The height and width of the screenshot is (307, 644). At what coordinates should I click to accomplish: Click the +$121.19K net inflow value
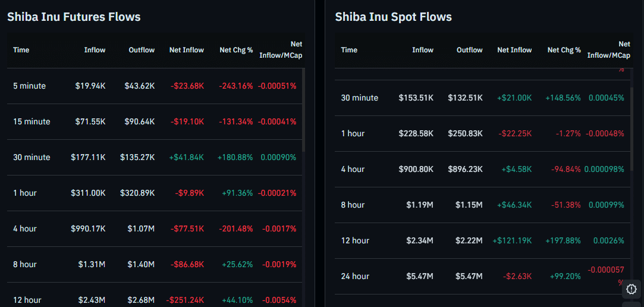click(512, 240)
